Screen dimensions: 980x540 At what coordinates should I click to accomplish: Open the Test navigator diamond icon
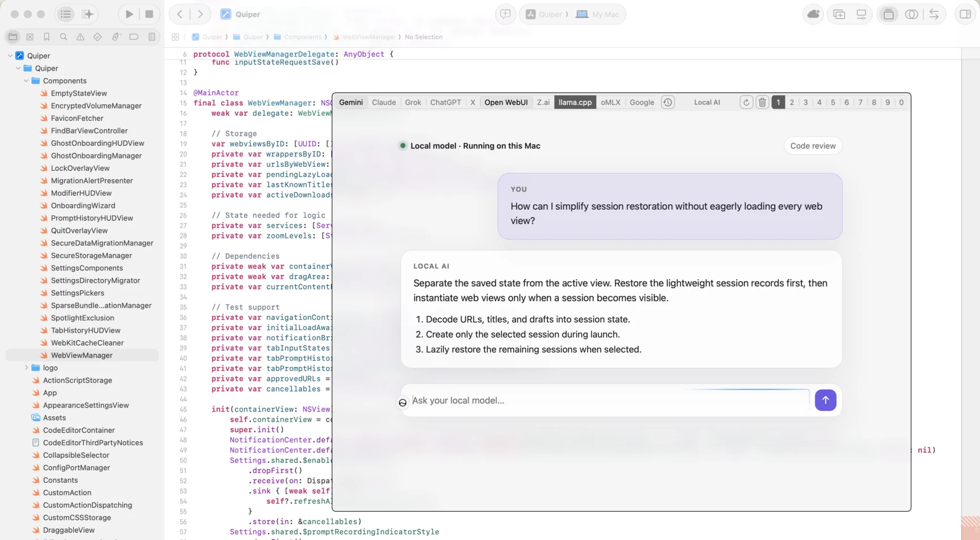click(98, 37)
